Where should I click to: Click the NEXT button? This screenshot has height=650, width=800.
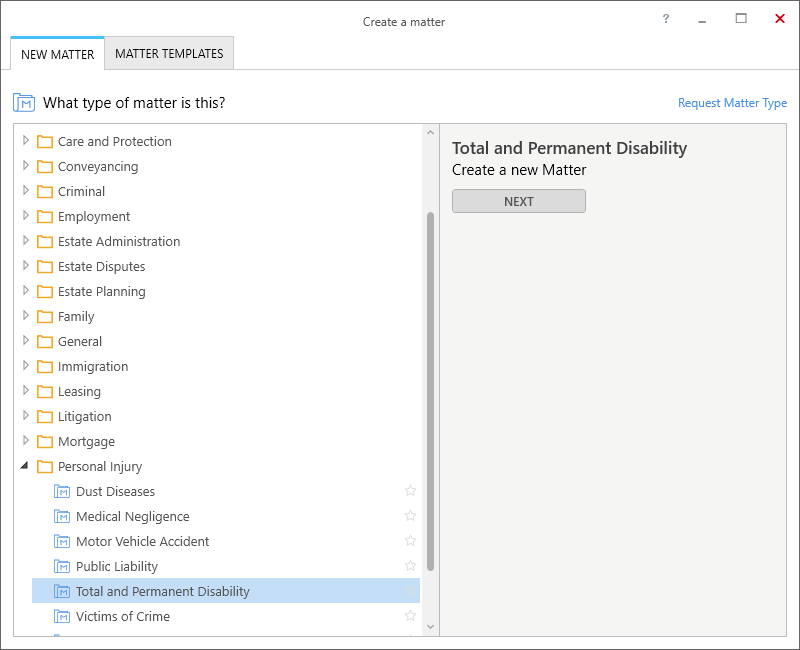click(x=518, y=202)
